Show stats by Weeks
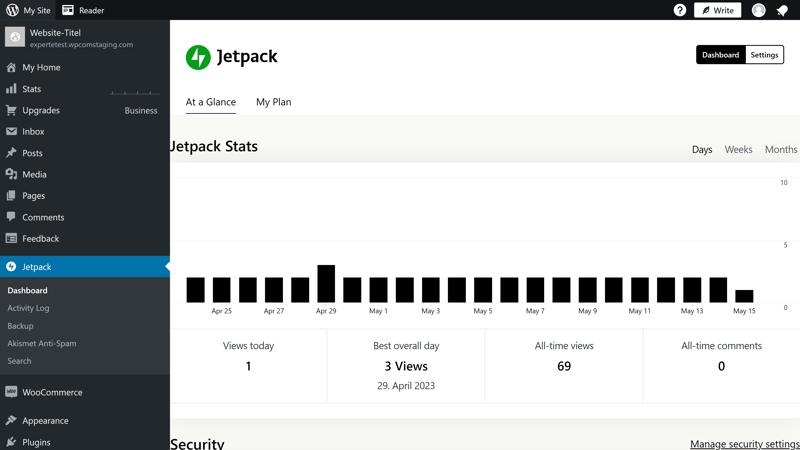The width and height of the screenshot is (800, 450). 738,149
